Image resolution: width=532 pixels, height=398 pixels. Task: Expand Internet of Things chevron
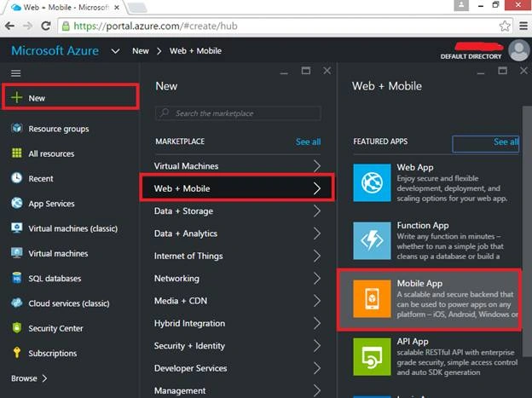point(317,256)
